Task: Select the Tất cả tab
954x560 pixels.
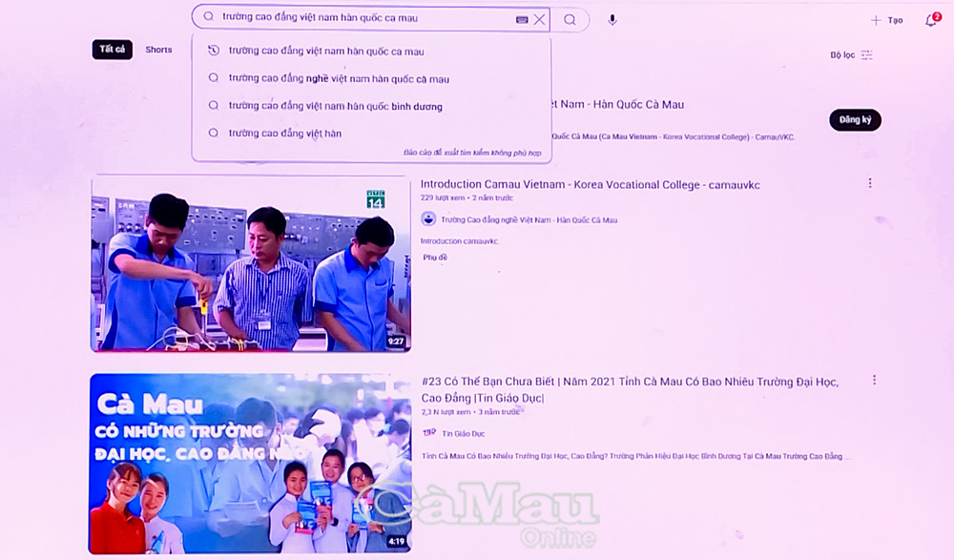Action: click(112, 50)
